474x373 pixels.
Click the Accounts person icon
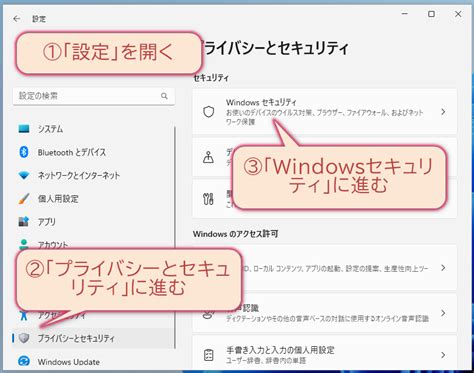coord(24,244)
